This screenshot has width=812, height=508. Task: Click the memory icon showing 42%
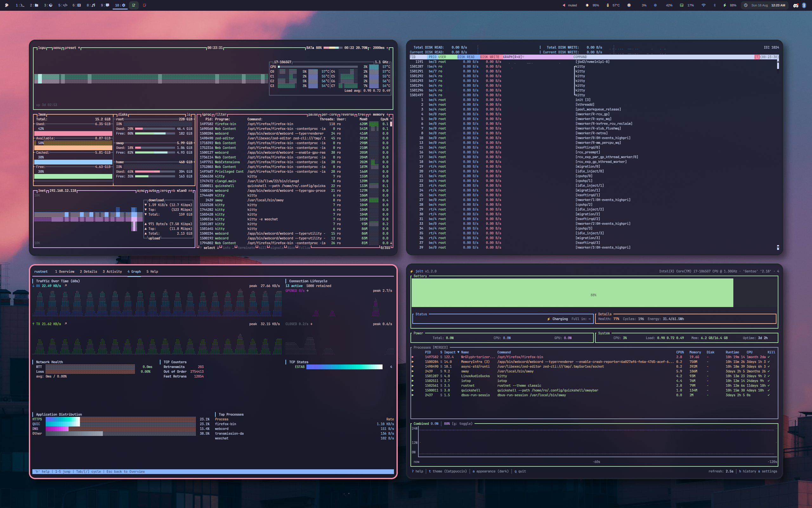(655, 5)
